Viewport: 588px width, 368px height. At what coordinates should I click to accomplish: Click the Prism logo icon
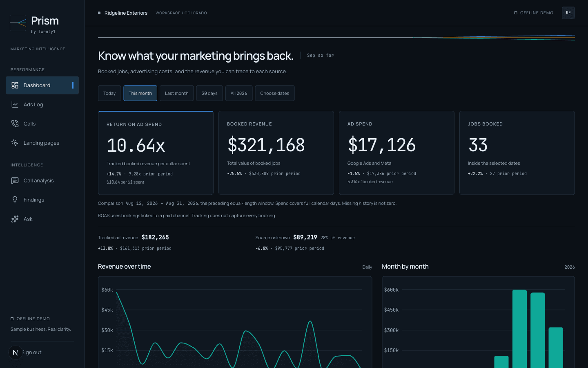click(18, 23)
